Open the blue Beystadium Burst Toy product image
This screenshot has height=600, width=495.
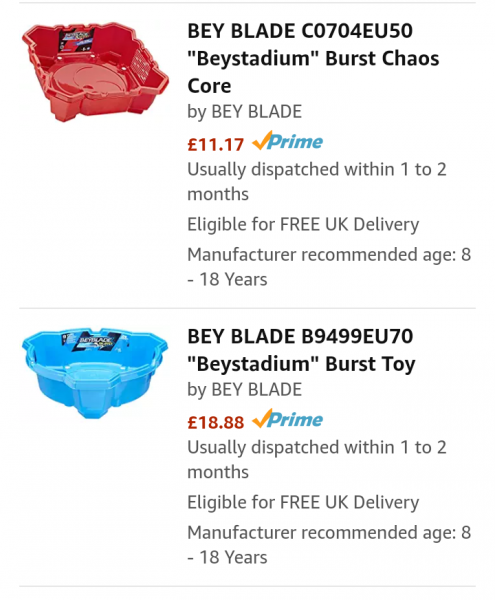click(x=95, y=372)
